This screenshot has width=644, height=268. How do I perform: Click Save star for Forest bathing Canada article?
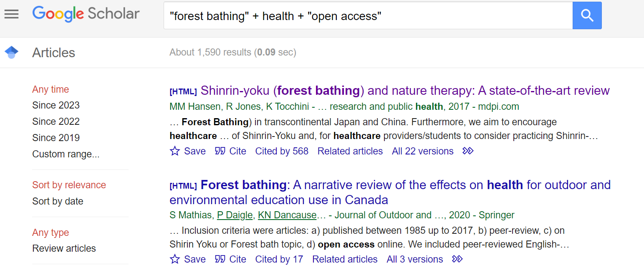click(175, 259)
